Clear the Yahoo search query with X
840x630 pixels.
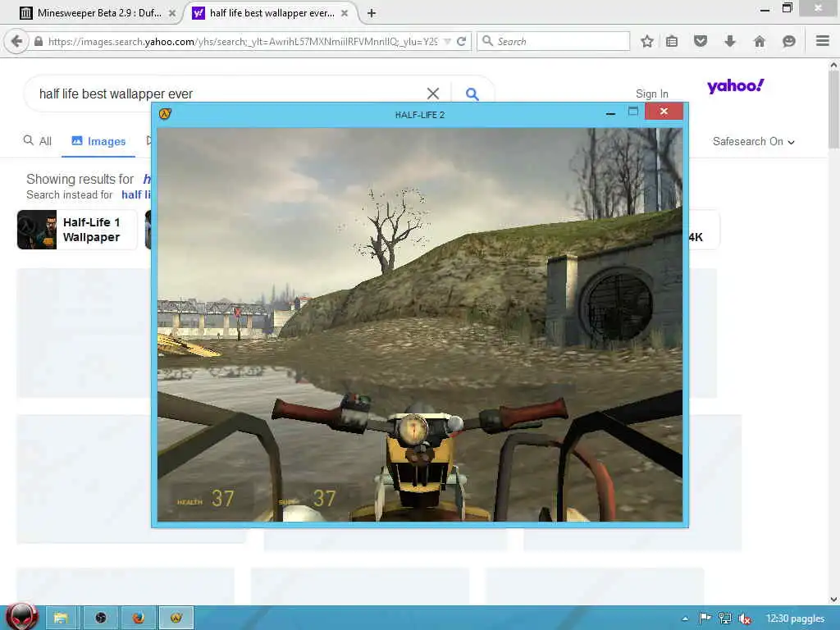[x=433, y=94]
